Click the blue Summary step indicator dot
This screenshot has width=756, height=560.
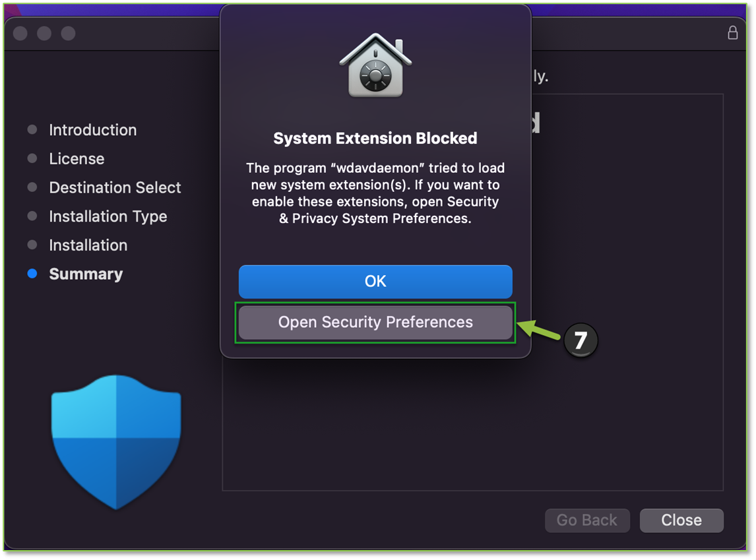[32, 274]
